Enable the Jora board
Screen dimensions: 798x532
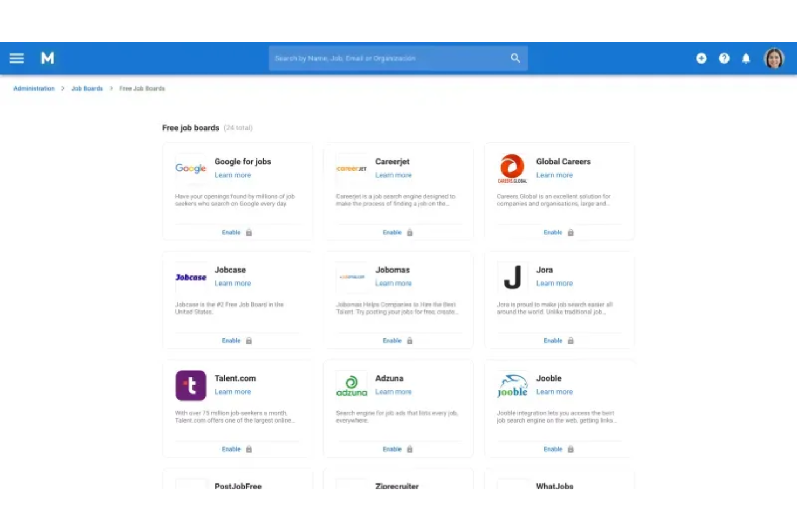(553, 341)
